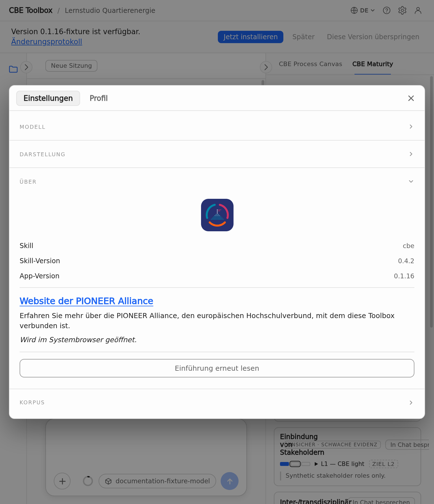Viewport: 434px width, 504px height.
Task: Click the Skill value cbe
Action: pos(409,246)
